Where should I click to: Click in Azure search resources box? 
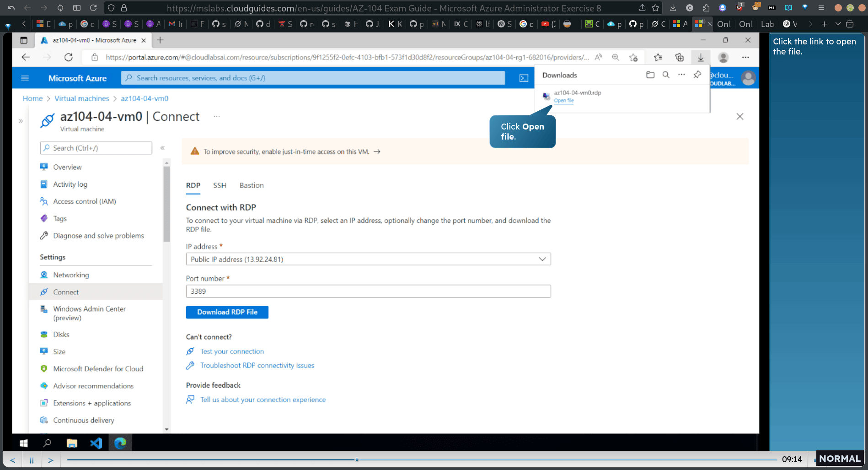[313, 78]
